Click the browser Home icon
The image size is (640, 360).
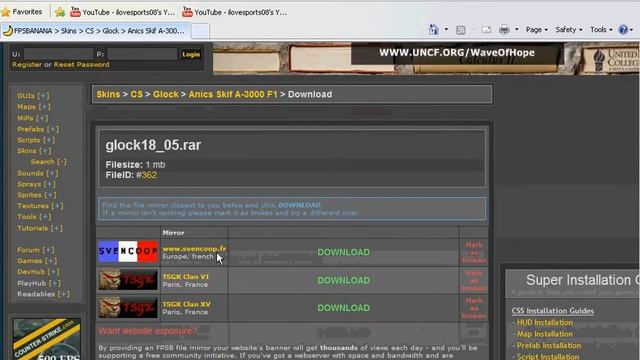(x=433, y=29)
